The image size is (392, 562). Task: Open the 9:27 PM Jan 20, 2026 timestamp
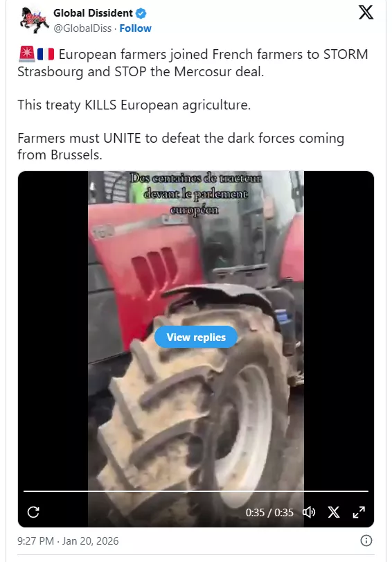click(68, 541)
